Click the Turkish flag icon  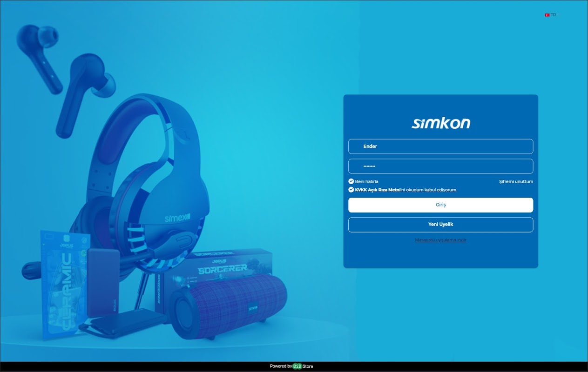547,15
